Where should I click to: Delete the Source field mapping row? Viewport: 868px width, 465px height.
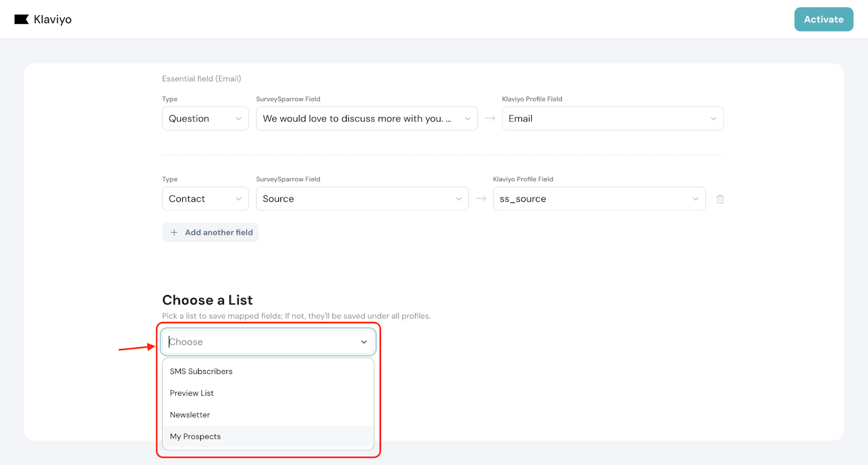pos(720,199)
